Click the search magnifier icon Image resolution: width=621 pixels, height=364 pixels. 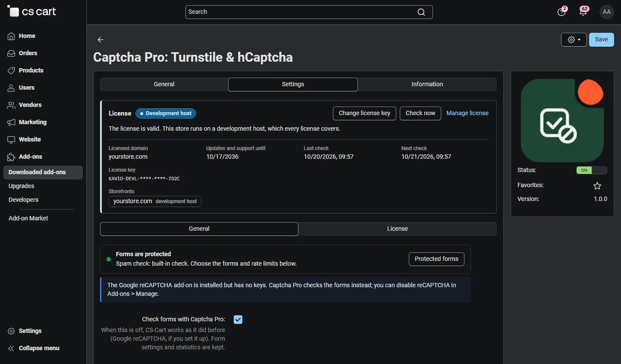click(421, 12)
